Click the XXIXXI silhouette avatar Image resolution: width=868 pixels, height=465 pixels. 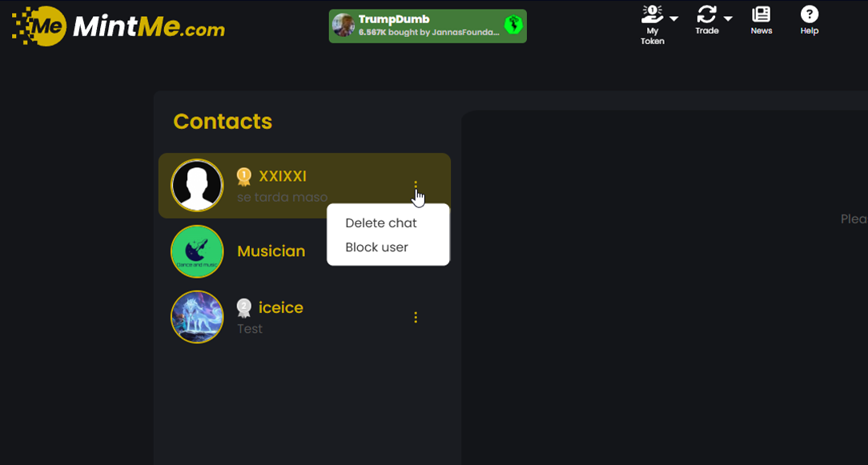pyautogui.click(x=197, y=186)
